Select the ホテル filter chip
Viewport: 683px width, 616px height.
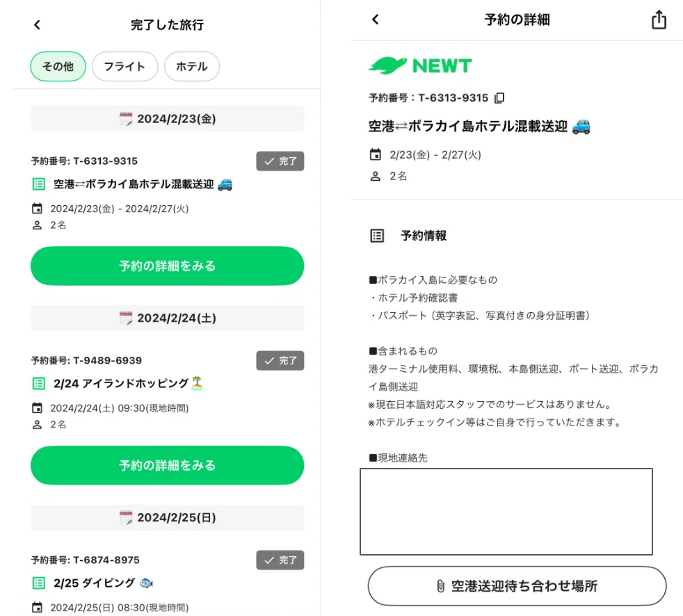click(x=192, y=67)
